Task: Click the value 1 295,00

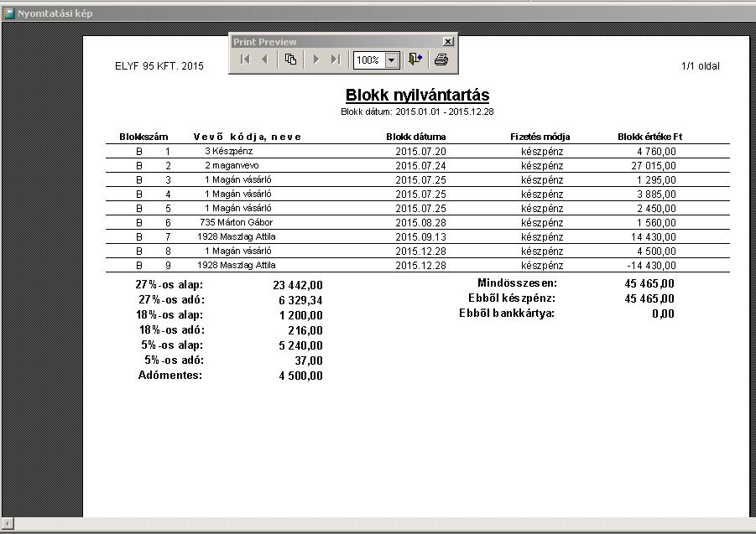Action: [x=656, y=180]
